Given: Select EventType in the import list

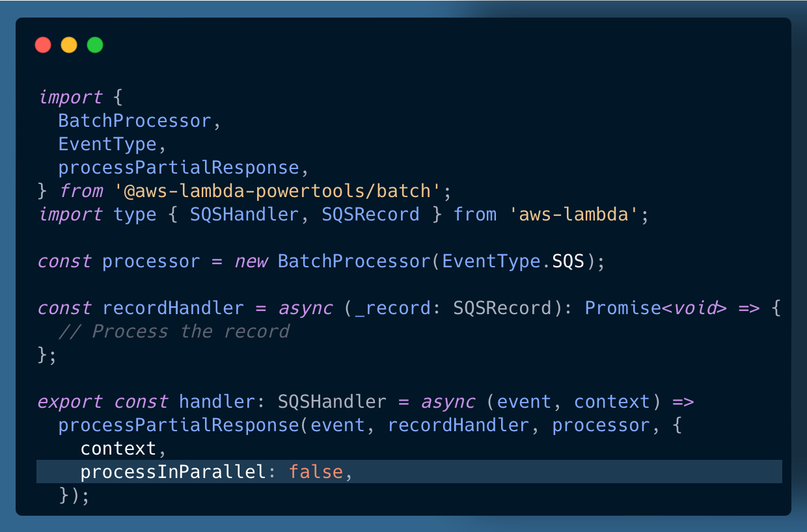Looking at the screenshot, I should [x=107, y=144].
